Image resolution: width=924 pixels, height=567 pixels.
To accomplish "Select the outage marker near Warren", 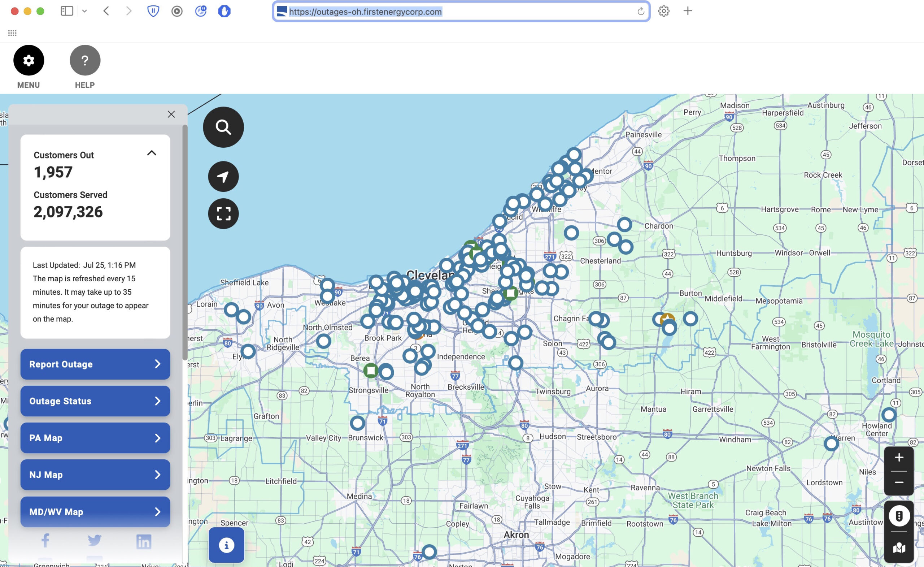I will click(x=831, y=443).
